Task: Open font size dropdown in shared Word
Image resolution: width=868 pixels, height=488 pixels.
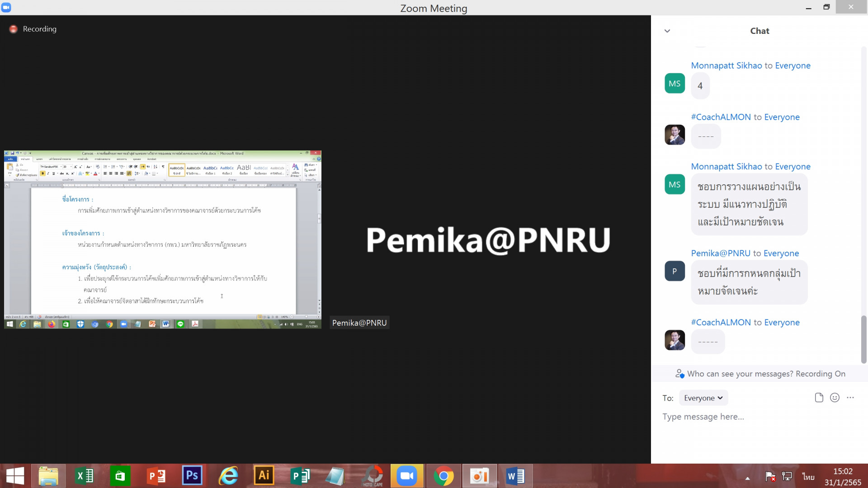Action: point(71,167)
